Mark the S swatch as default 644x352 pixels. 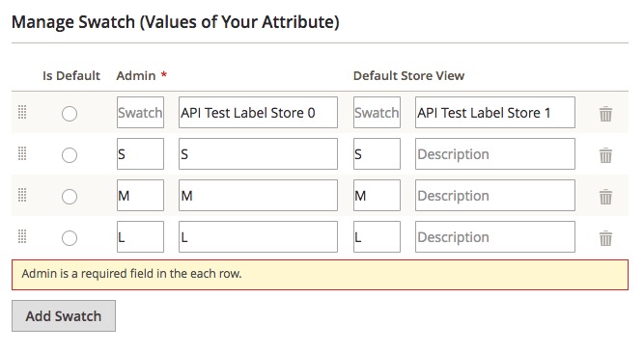click(70, 155)
